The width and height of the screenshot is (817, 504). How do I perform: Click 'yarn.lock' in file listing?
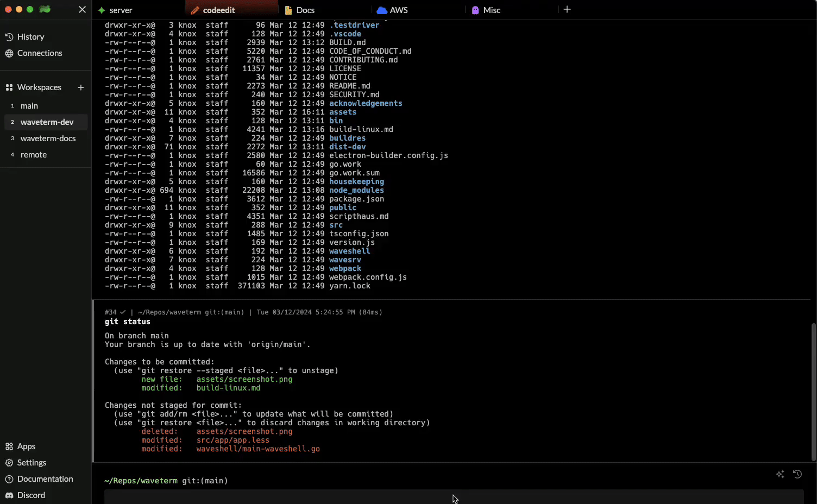[350, 286]
